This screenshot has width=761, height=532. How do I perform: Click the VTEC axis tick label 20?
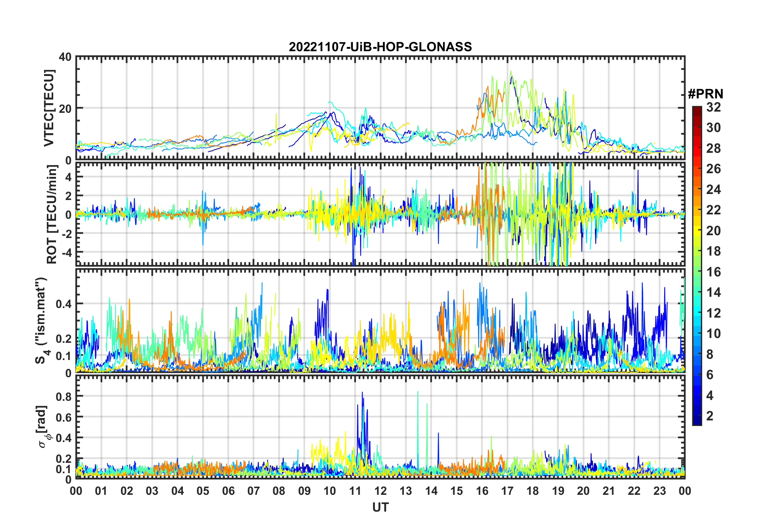[x=65, y=108]
